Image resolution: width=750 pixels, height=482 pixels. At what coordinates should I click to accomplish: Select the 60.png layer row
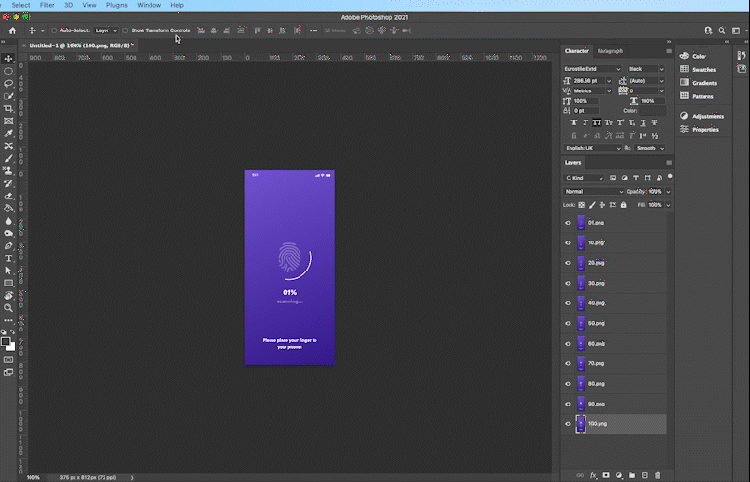click(x=614, y=344)
